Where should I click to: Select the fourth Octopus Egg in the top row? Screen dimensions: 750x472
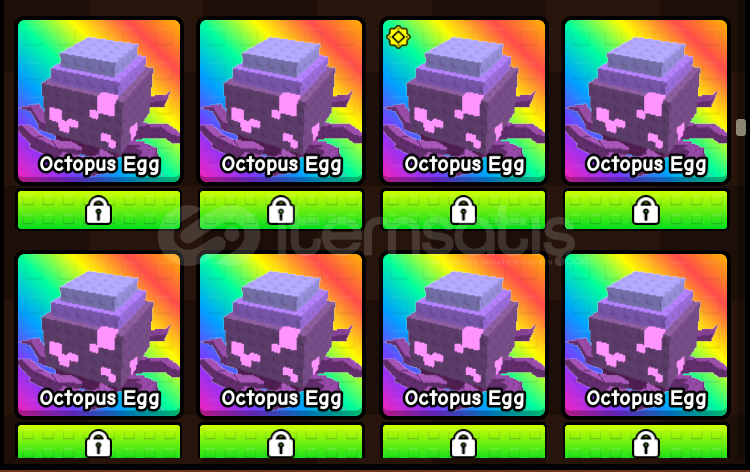[x=646, y=100]
